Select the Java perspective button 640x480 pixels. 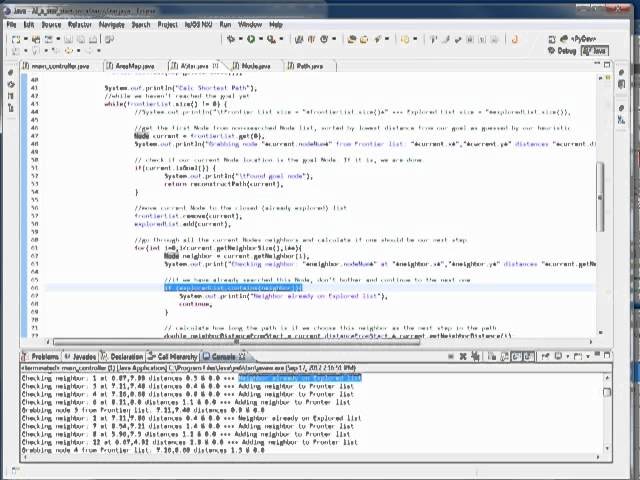coord(594,51)
